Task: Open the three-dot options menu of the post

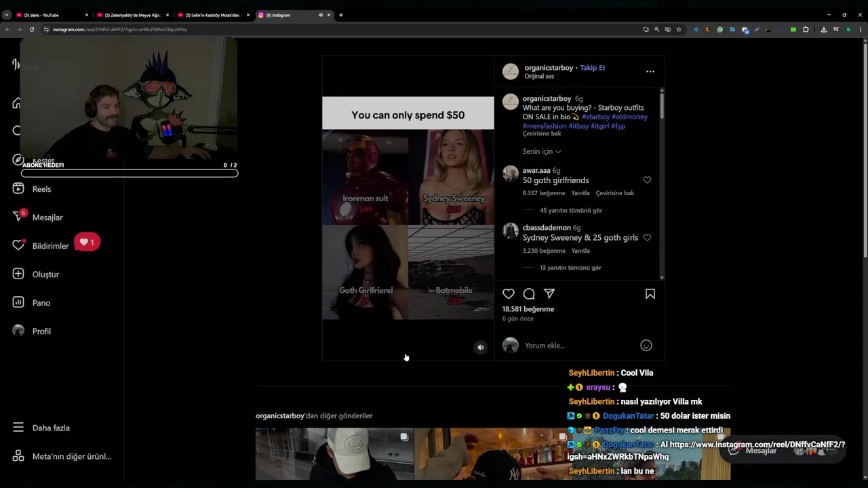Action: pyautogui.click(x=650, y=71)
